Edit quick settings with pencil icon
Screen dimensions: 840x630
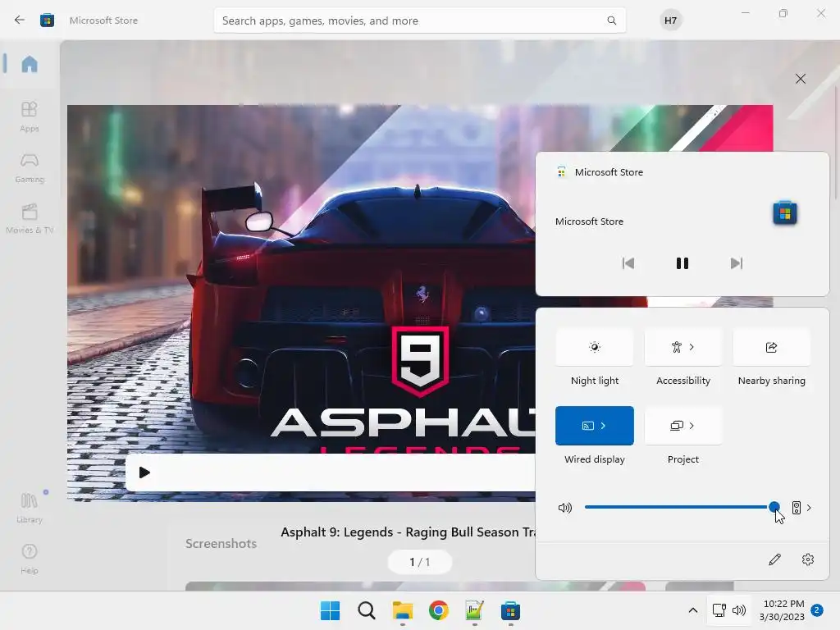(x=774, y=559)
